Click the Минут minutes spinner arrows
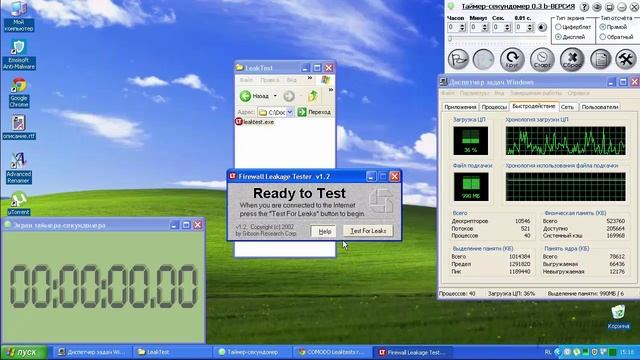Screen dimensions: 640x360 (485, 27)
